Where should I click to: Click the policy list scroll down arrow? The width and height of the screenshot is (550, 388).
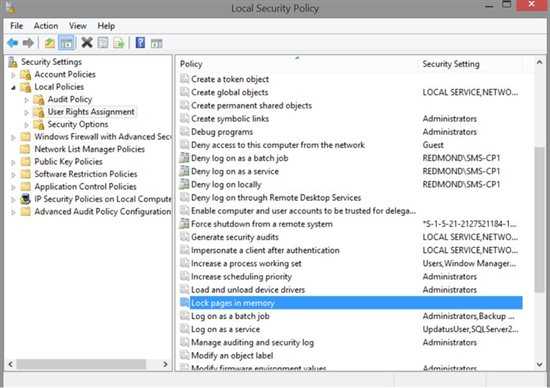pos(539,364)
